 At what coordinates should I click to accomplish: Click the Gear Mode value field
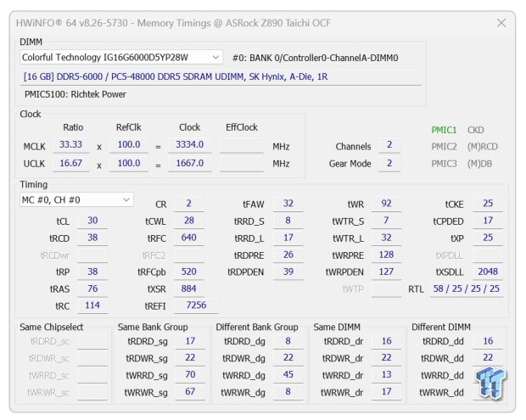coord(389,164)
